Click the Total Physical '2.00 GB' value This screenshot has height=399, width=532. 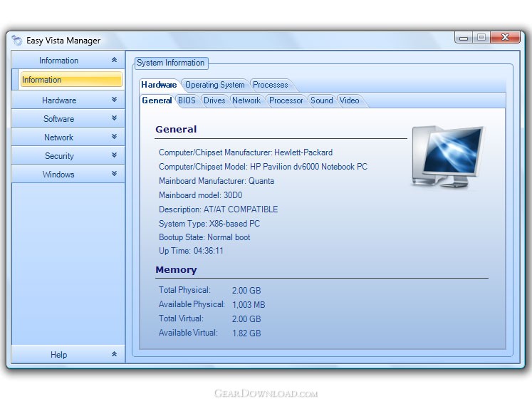pyautogui.click(x=246, y=291)
